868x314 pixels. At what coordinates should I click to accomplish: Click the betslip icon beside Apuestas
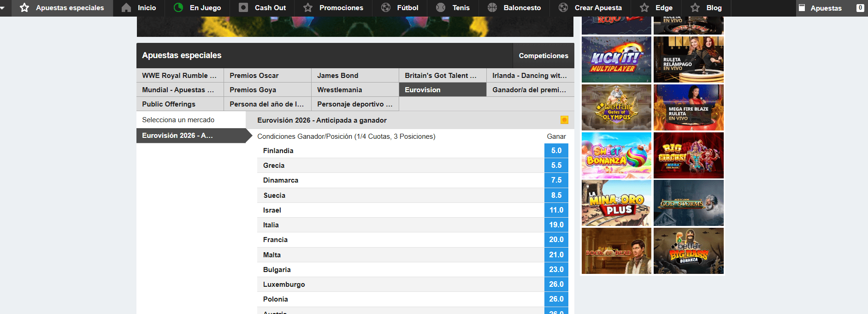tap(802, 8)
